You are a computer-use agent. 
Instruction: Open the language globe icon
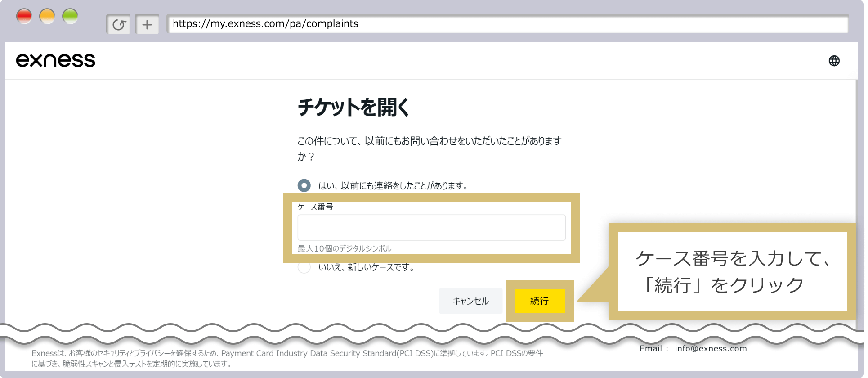pyautogui.click(x=834, y=61)
